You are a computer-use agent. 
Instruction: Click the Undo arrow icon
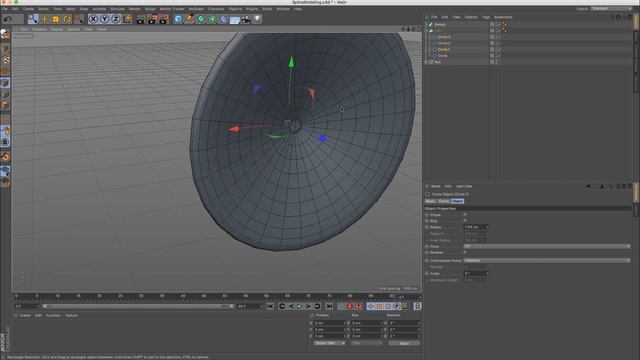[7, 19]
